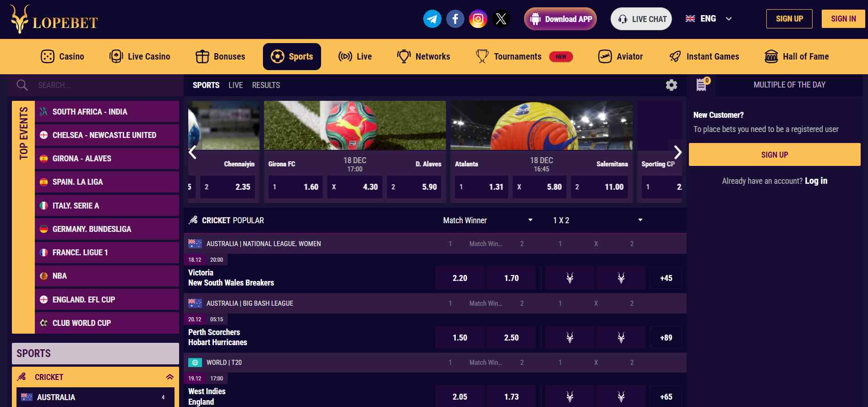Open Italy. Serie A top event
This screenshot has height=407, width=868.
click(x=107, y=205)
